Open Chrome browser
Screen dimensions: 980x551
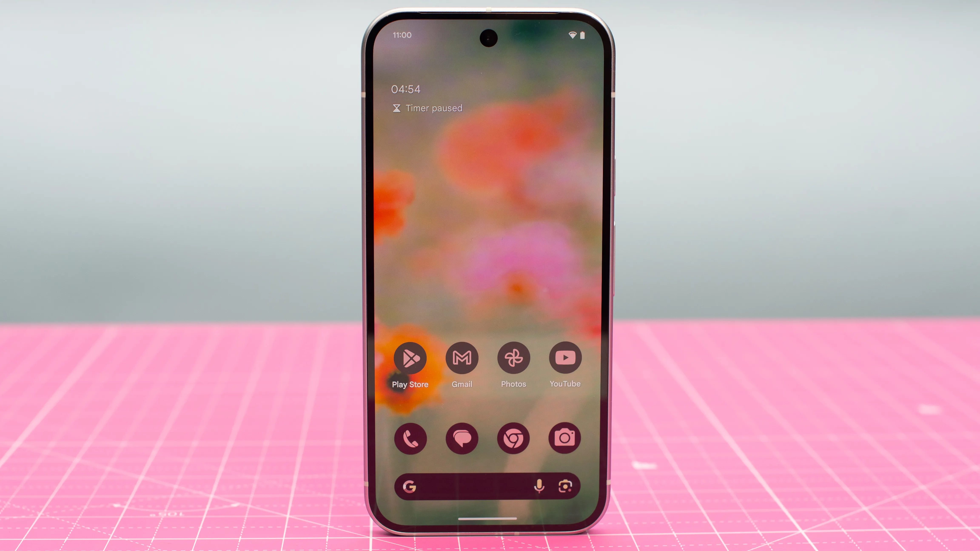(513, 438)
